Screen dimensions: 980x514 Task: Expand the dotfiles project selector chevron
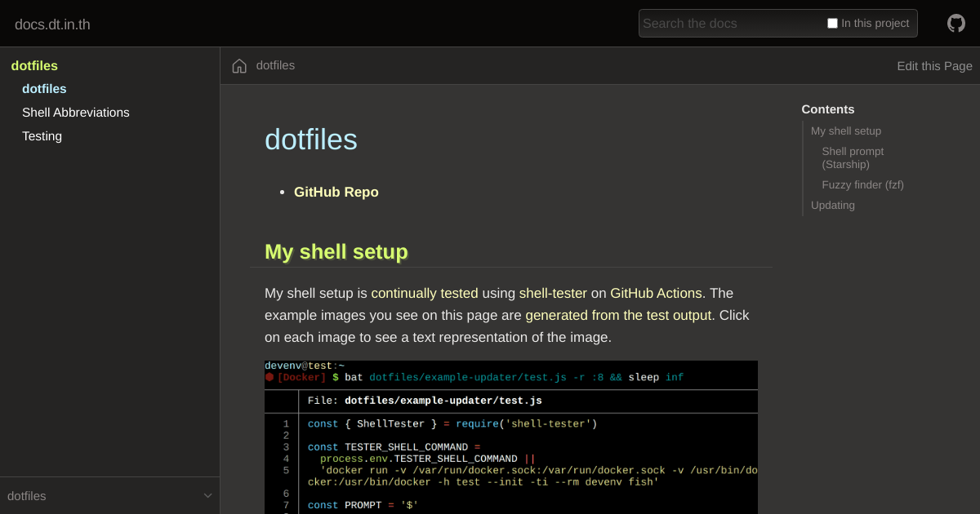coord(207,495)
